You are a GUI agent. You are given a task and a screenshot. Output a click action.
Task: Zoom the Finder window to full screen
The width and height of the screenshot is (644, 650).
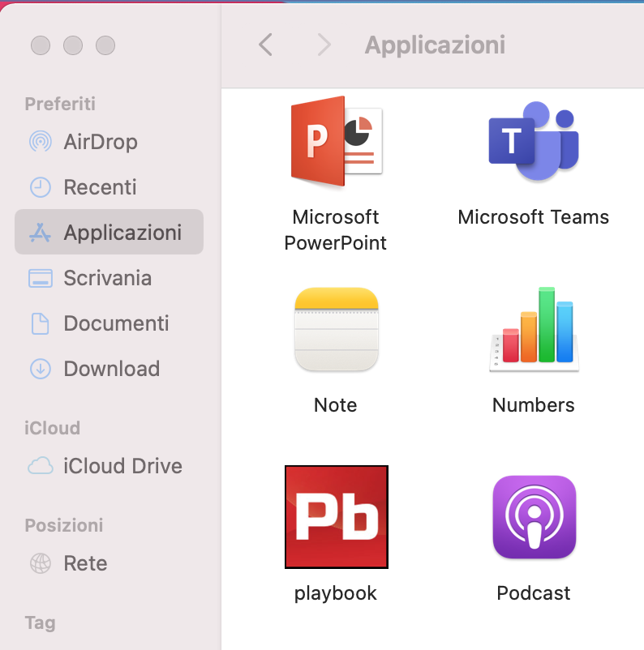coord(105,45)
